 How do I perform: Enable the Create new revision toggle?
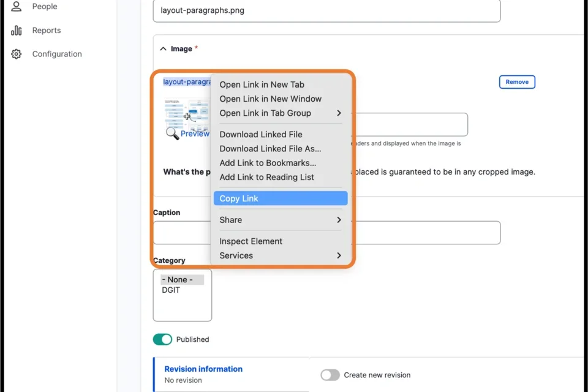[x=330, y=375]
